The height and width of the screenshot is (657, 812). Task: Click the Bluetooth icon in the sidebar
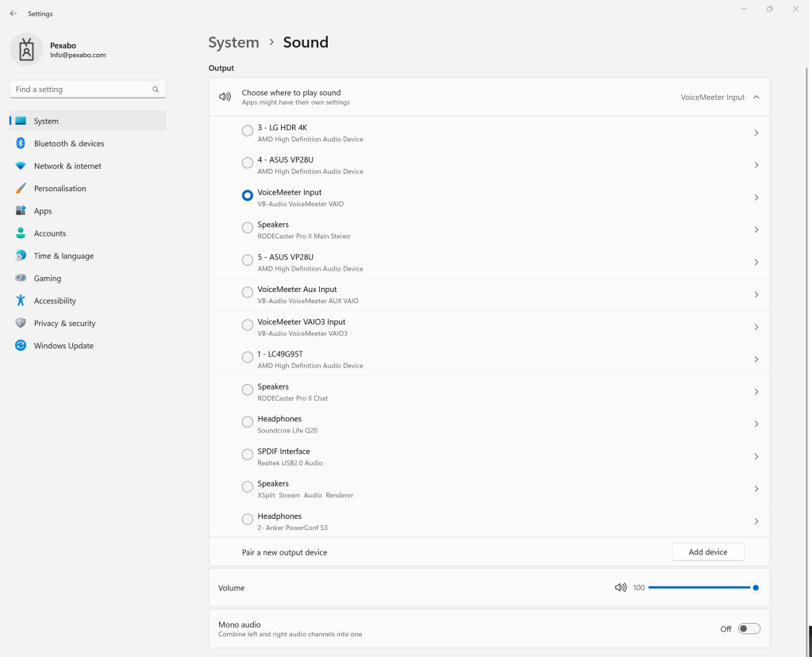point(21,144)
